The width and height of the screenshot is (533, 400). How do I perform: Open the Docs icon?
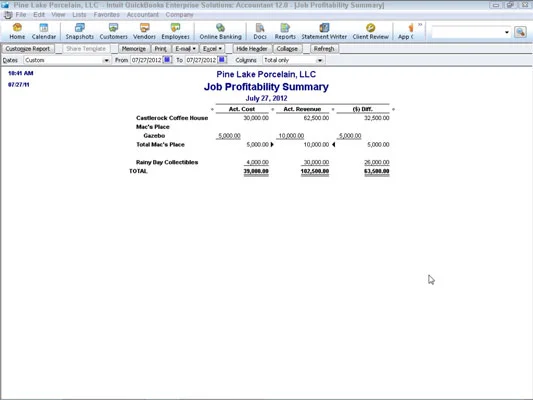point(260,31)
